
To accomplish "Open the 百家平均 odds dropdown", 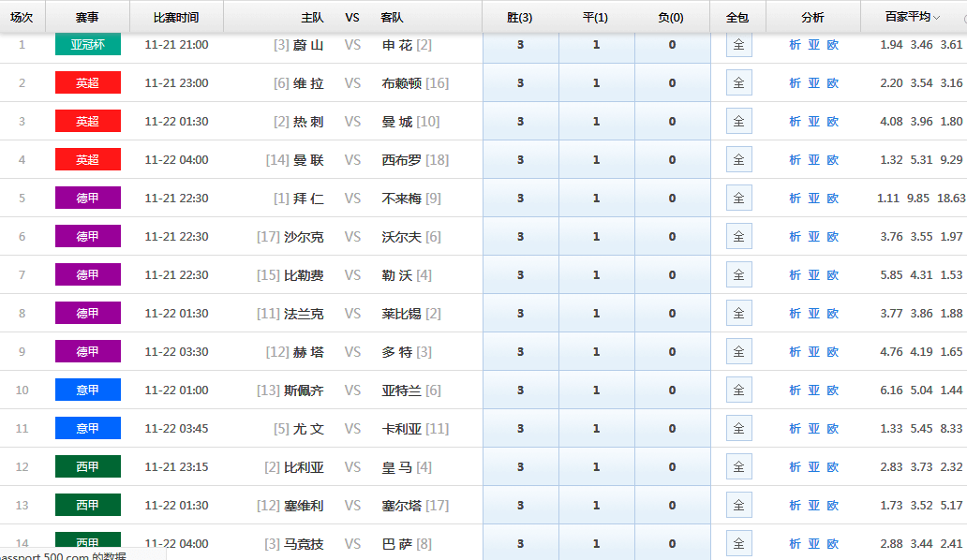I will 914,17.
